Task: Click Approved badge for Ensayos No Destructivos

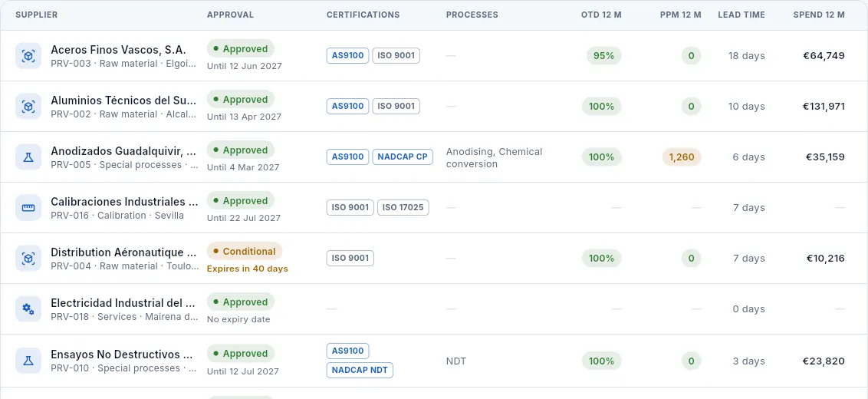Action: 241,353
